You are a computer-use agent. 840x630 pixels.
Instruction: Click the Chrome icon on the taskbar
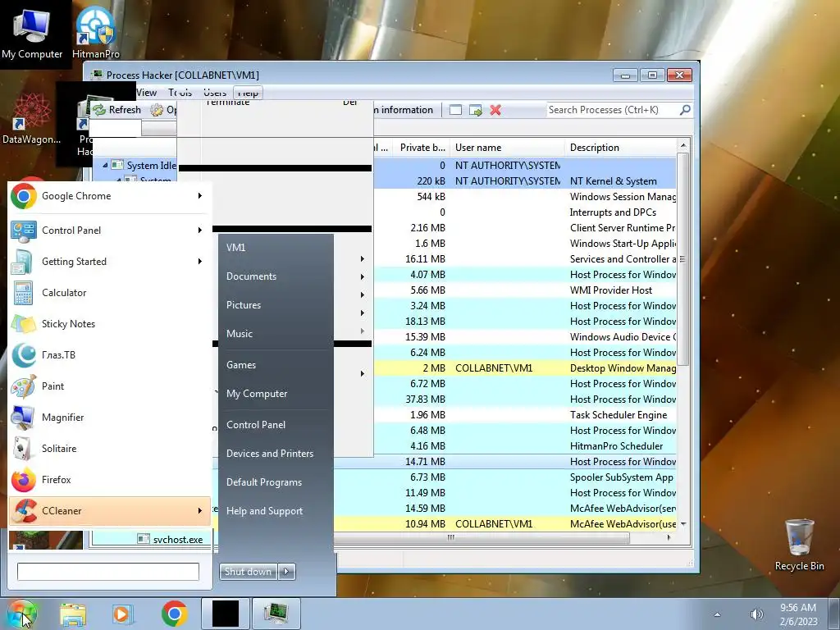(174, 614)
